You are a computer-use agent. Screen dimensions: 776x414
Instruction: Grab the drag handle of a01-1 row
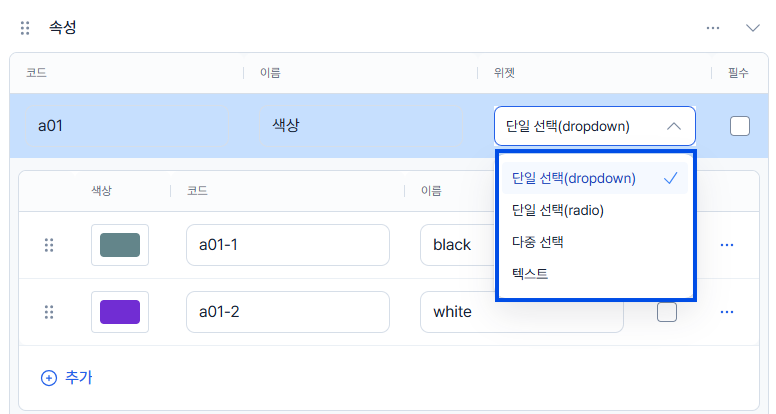pos(49,245)
